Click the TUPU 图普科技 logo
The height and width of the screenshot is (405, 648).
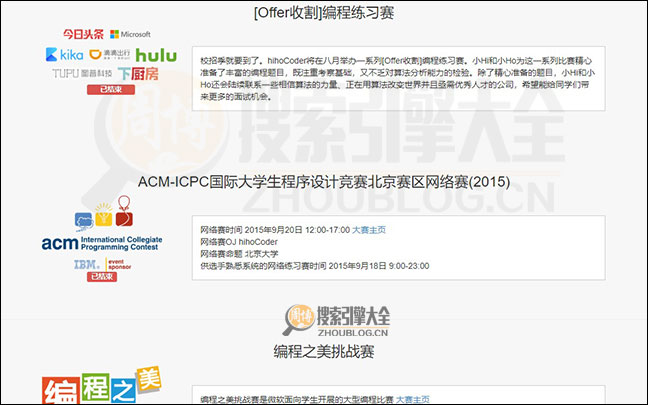coord(82,74)
